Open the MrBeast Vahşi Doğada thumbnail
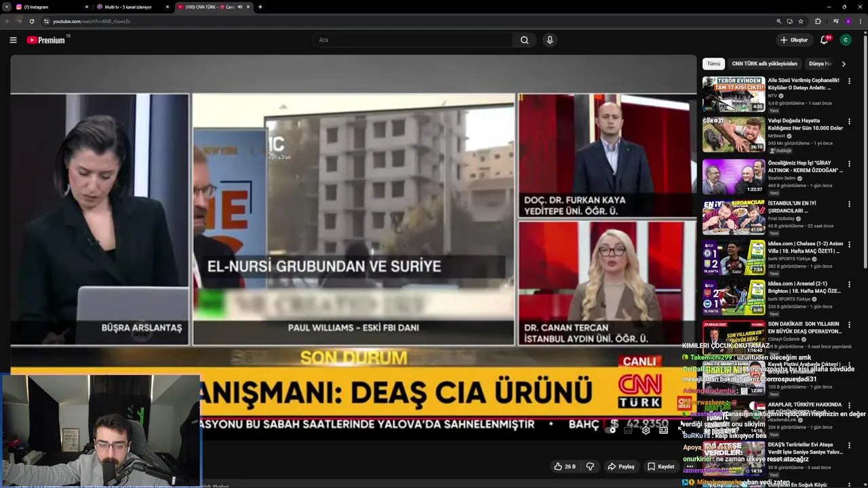The image size is (868, 488). pyautogui.click(x=734, y=134)
